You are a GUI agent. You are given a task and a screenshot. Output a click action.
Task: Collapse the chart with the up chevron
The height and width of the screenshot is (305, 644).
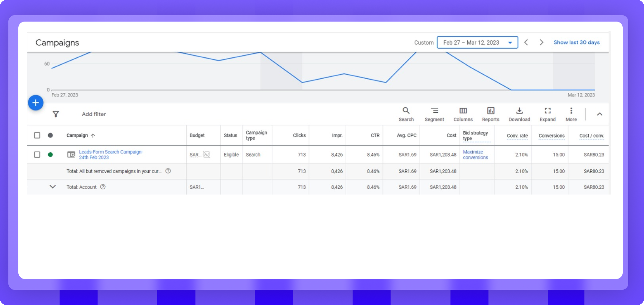point(599,114)
